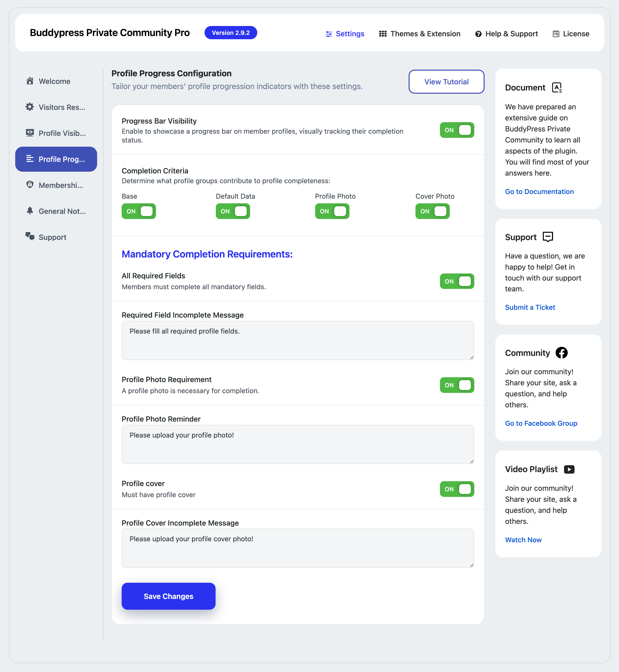Viewport: 619px width, 672px height.
Task: Click the Visitors Restriction gear icon
Action: point(30,107)
